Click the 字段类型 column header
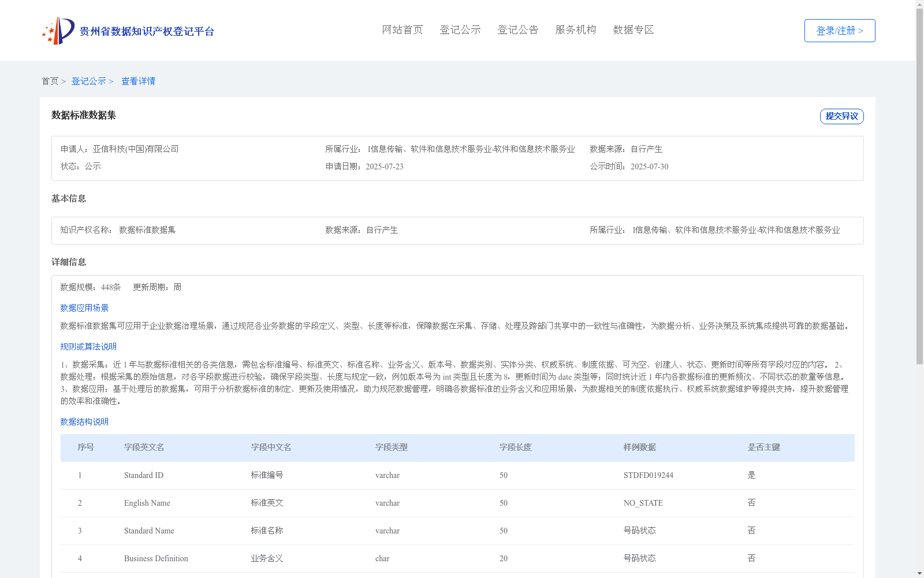The image size is (924, 578). 392,447
